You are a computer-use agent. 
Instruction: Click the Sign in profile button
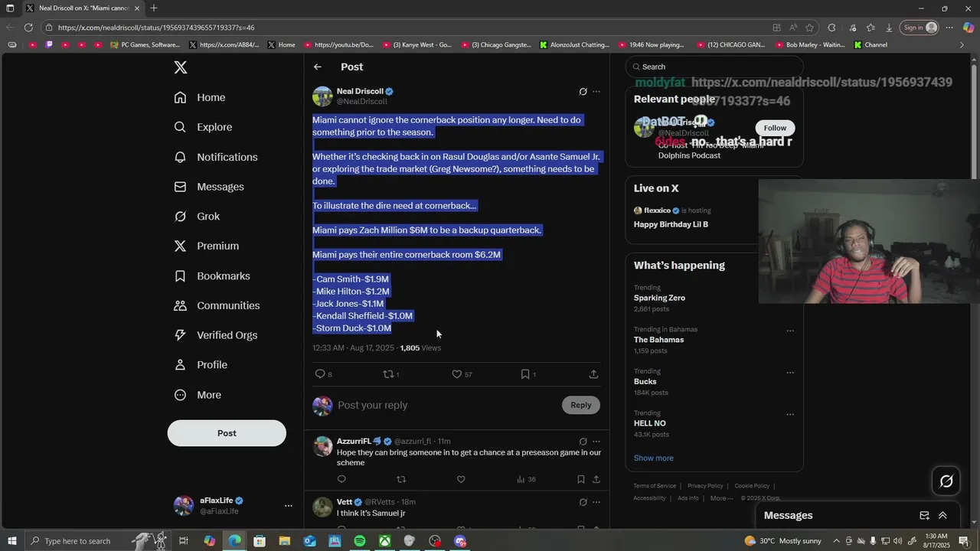pyautogui.click(x=920, y=28)
